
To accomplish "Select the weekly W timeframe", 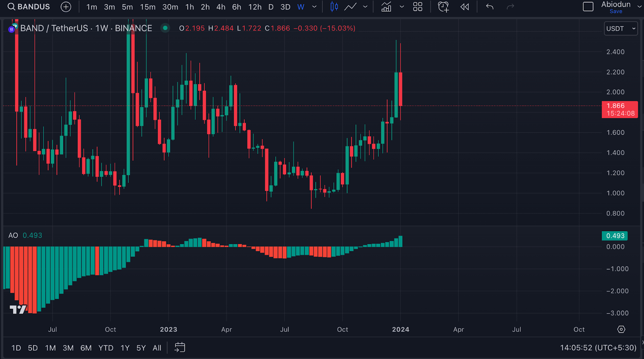I will pos(301,7).
